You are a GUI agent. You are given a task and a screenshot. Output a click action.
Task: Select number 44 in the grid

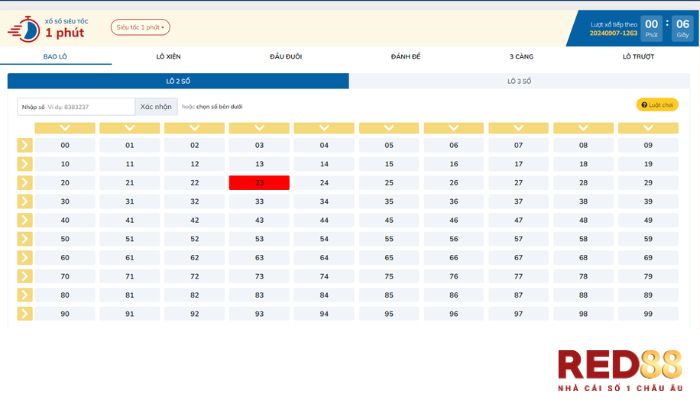[x=324, y=220]
